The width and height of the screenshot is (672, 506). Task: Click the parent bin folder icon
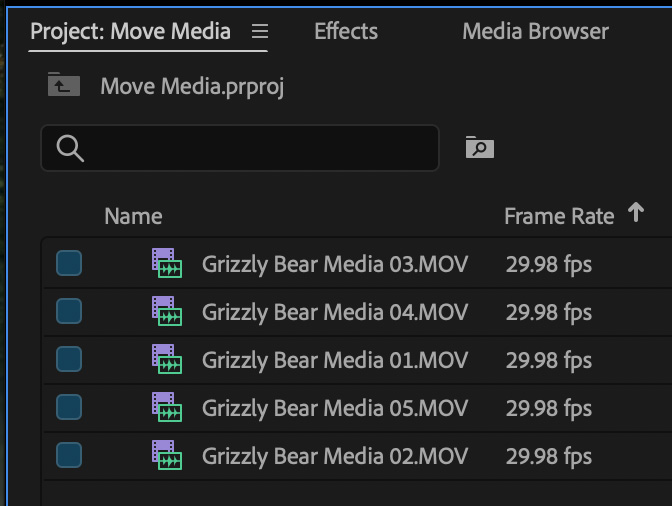click(x=63, y=85)
